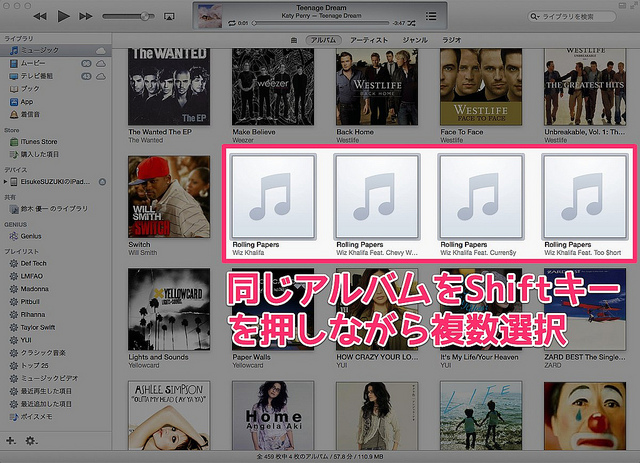
Task: Select Rolling Papers album by Wiz Khalifa Feat. Curren$y
Action: (x=481, y=196)
